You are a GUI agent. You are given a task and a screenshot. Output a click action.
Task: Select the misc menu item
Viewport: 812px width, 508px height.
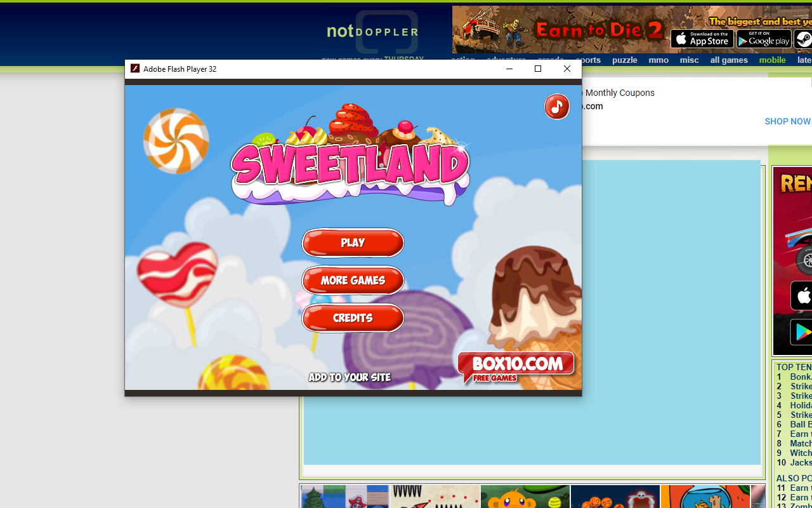point(689,60)
